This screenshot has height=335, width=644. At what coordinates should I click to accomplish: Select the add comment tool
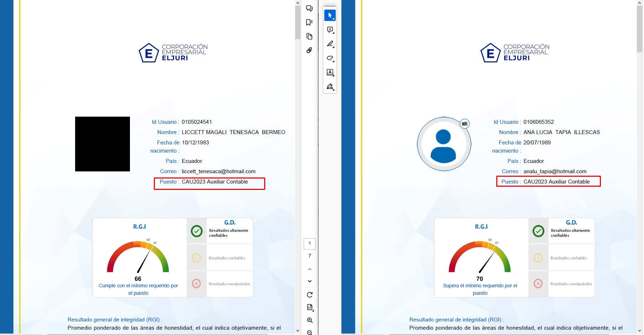pyautogui.click(x=330, y=30)
